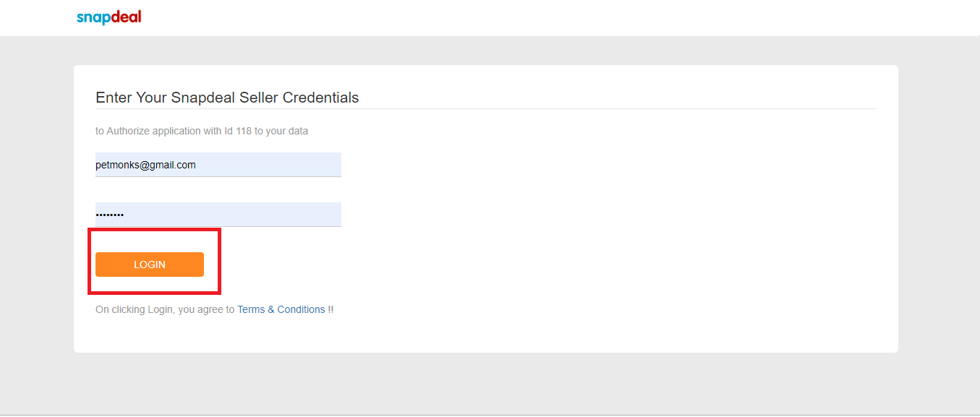Click the 'On clicking Login, you agree to' text

[x=165, y=309]
